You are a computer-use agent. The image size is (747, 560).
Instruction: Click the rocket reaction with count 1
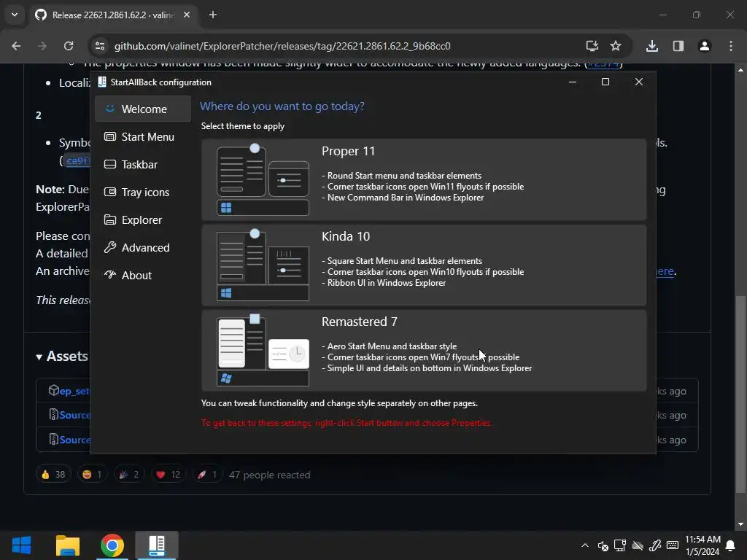coord(207,475)
